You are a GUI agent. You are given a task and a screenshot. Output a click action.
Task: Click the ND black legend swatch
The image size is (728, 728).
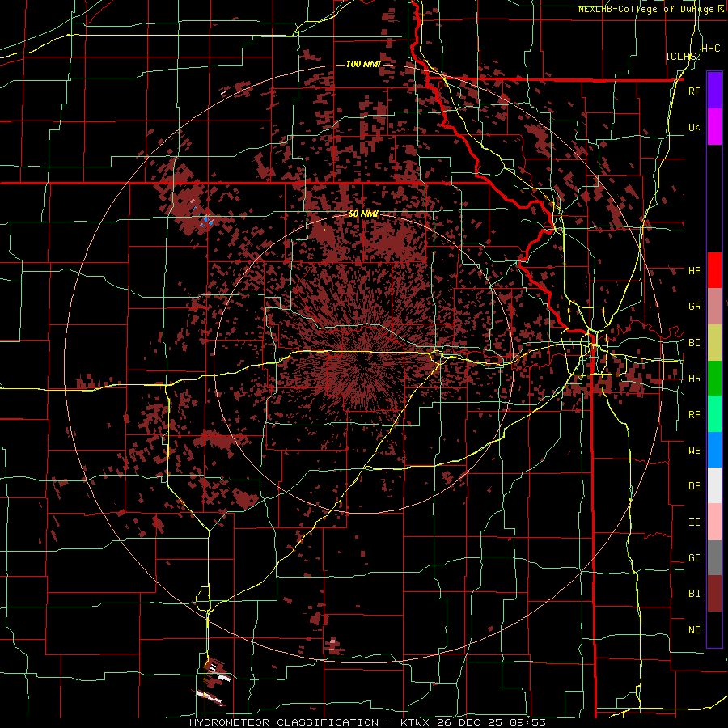tap(714, 629)
